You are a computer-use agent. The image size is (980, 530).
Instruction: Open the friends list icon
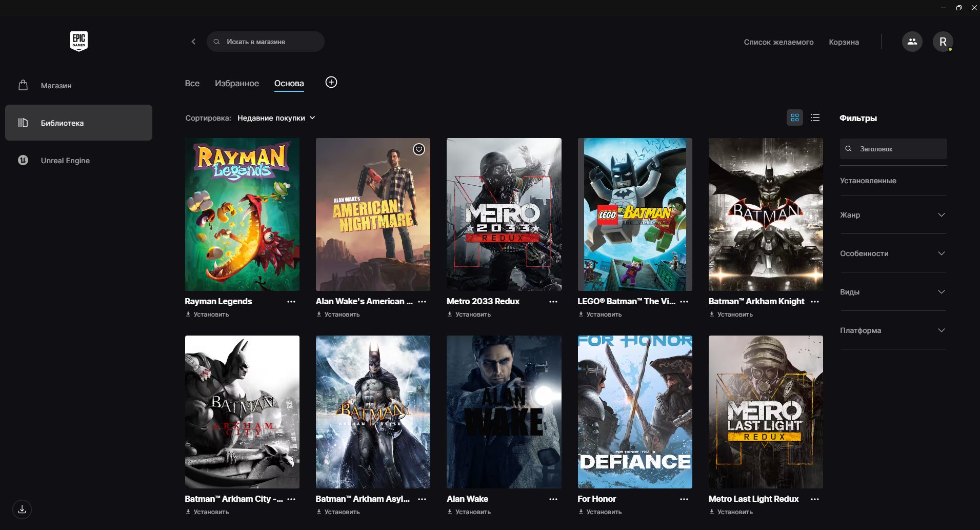click(912, 42)
